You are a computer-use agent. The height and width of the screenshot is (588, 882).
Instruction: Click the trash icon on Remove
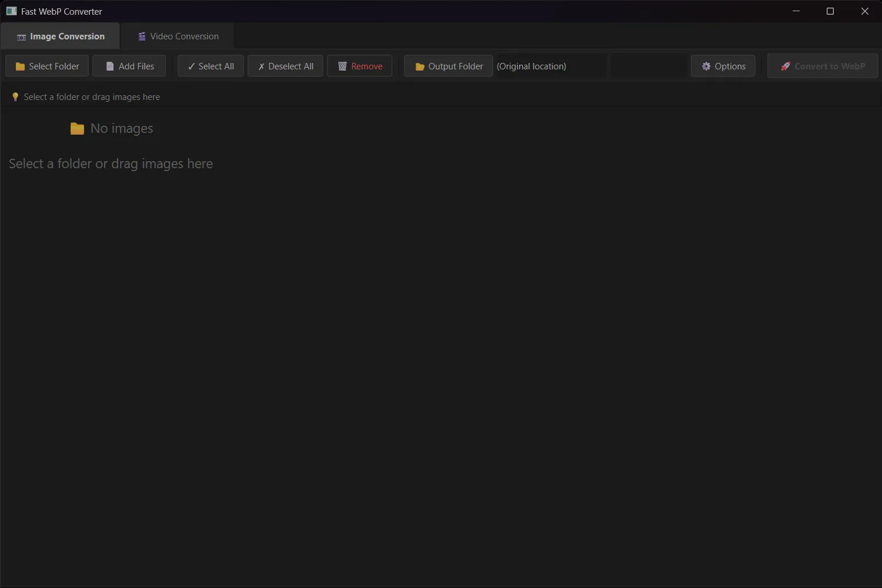point(342,66)
